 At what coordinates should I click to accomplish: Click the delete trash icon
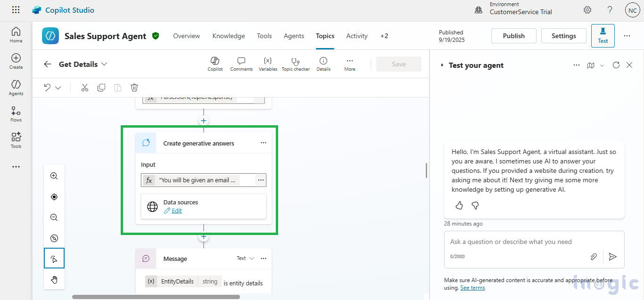(x=134, y=88)
